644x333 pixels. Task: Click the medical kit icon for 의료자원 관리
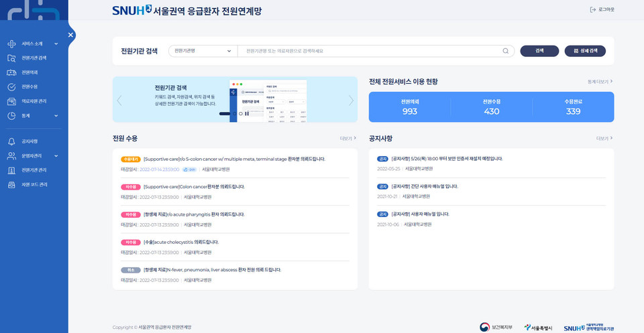11,101
